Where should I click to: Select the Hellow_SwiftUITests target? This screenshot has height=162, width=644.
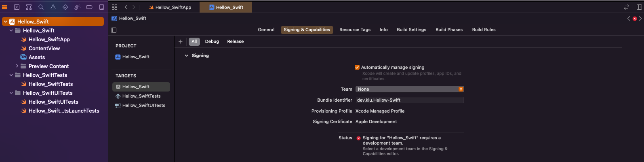pyautogui.click(x=141, y=105)
